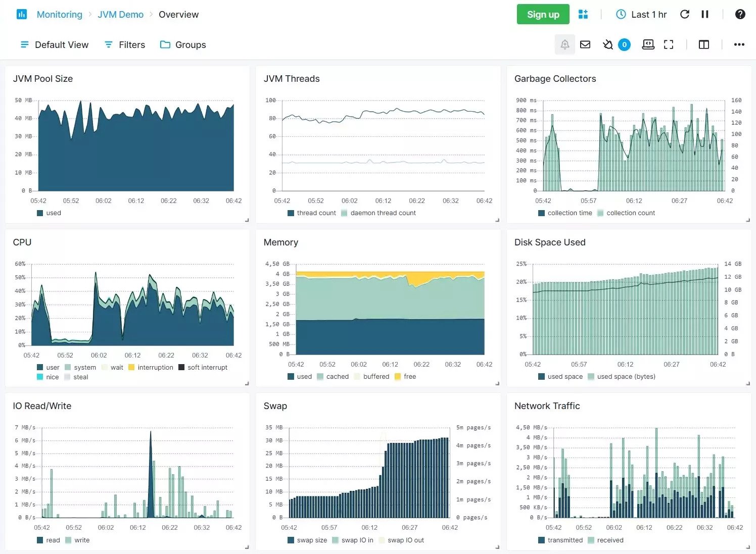Click the Garbage Collectors panel title

click(555, 79)
